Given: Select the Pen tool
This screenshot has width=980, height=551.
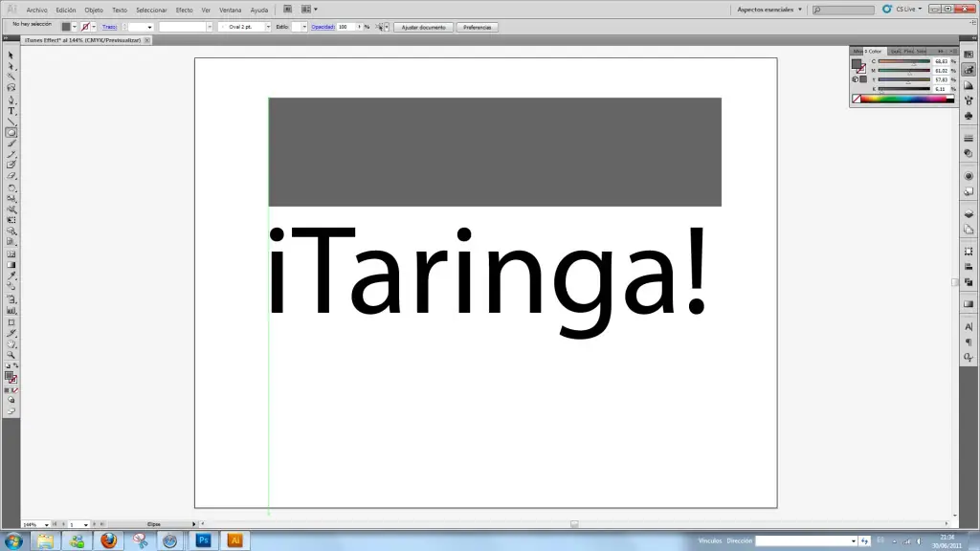Looking at the screenshot, I should [11, 99].
